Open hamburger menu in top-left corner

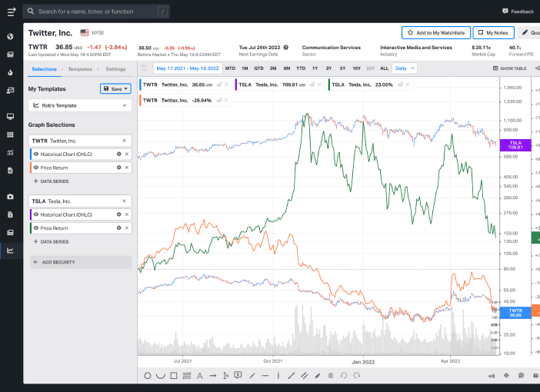[x=11, y=12]
